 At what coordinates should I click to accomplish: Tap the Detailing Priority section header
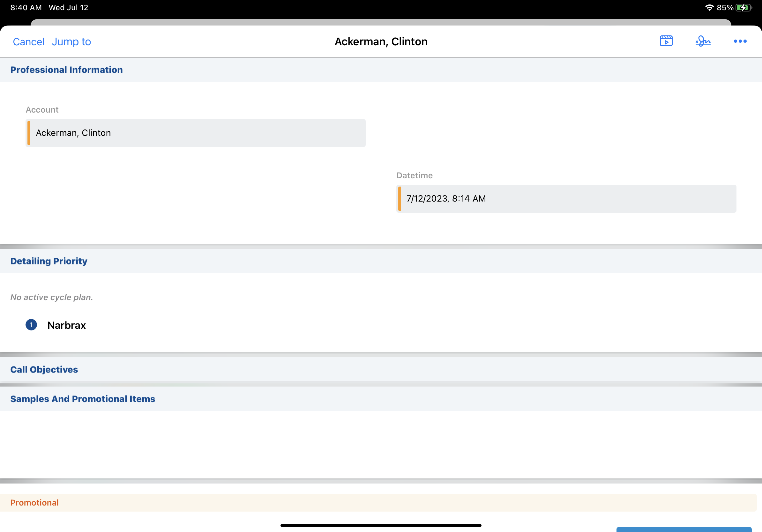tap(49, 261)
